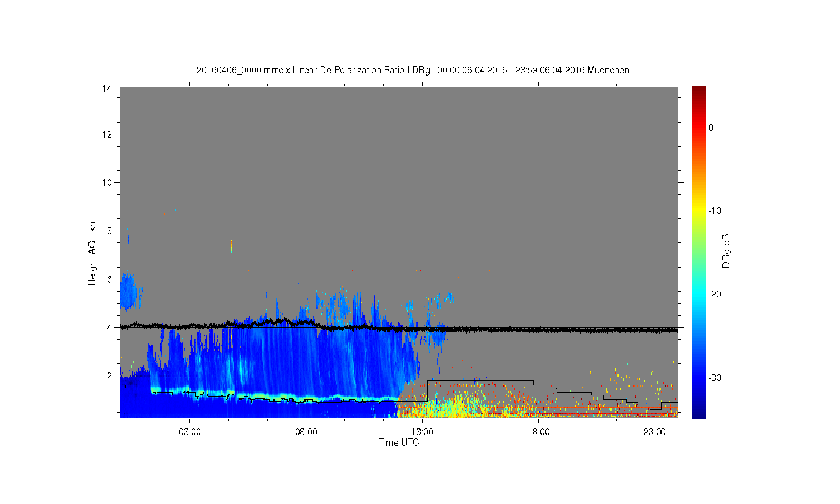Select the 14 km height tick label
This screenshot has height=504, width=840.
point(107,88)
